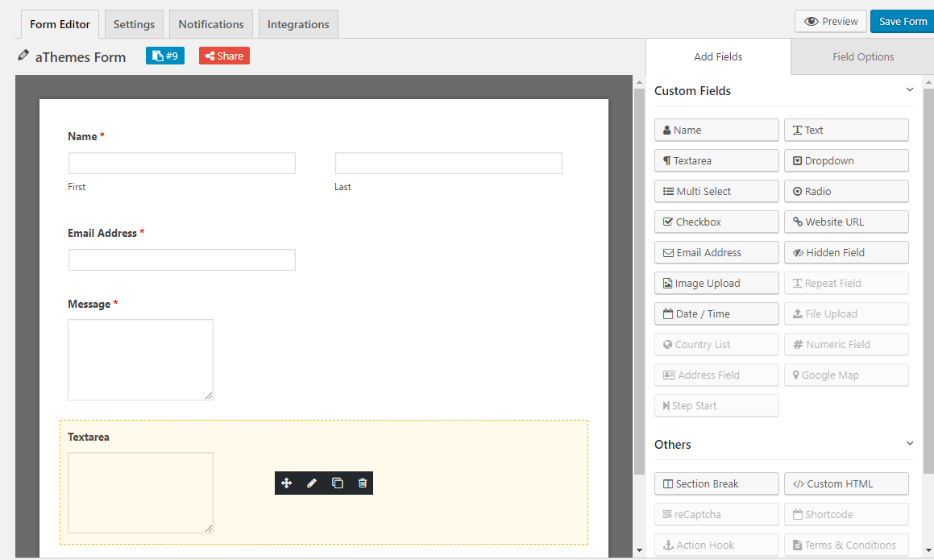Add a Hidden Field
This screenshot has width=934, height=560.
click(x=846, y=252)
